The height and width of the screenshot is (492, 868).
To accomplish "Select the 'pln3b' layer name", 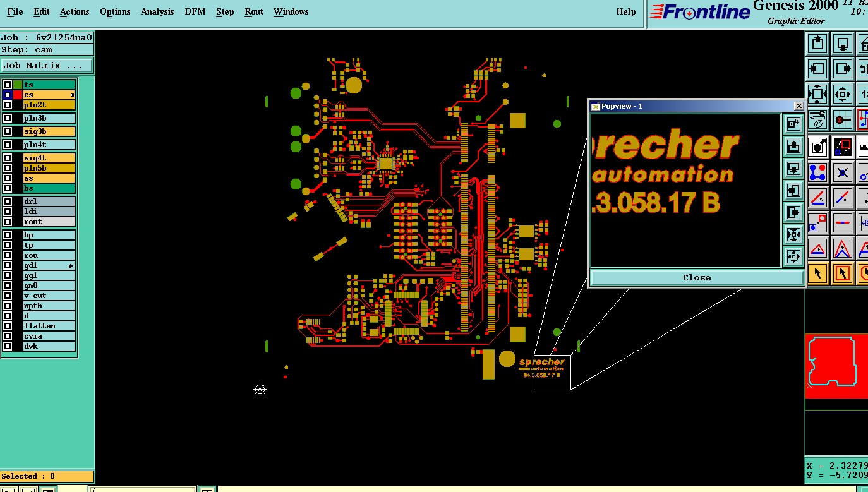I will tap(49, 118).
